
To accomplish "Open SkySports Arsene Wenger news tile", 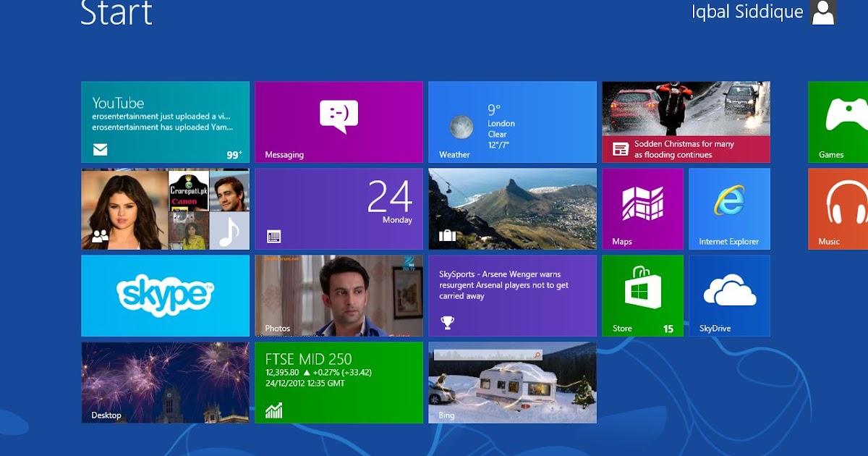I will (512, 295).
